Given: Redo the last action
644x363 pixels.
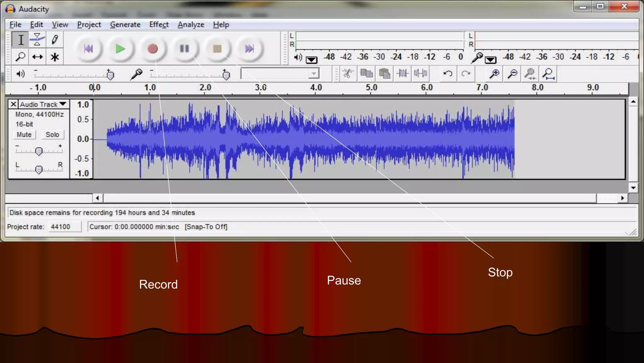Looking at the screenshot, I should pyautogui.click(x=466, y=74).
